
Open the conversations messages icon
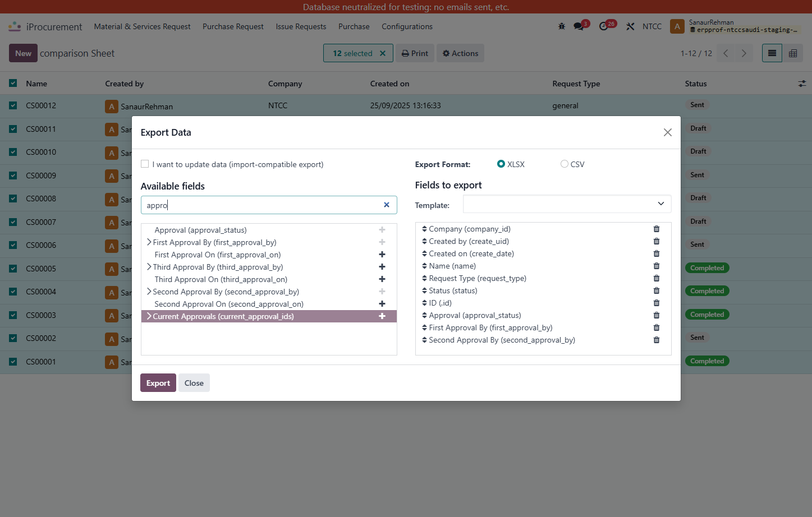coord(579,26)
